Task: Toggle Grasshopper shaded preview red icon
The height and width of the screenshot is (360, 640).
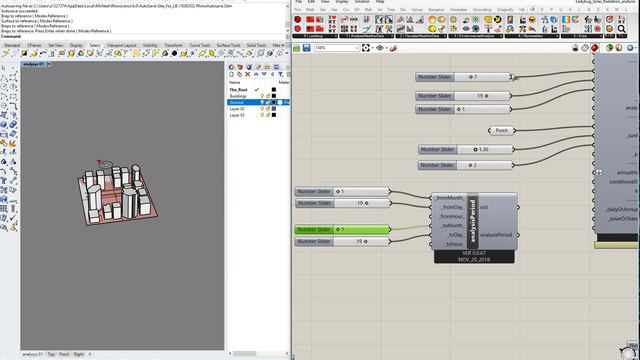Action: (x=595, y=48)
